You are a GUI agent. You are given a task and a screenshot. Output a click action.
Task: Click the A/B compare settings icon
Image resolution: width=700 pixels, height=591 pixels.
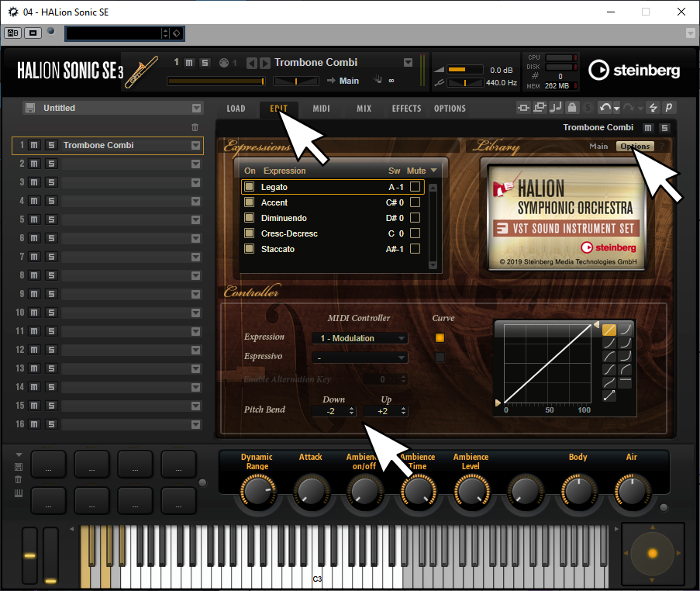pyautogui.click(x=13, y=33)
